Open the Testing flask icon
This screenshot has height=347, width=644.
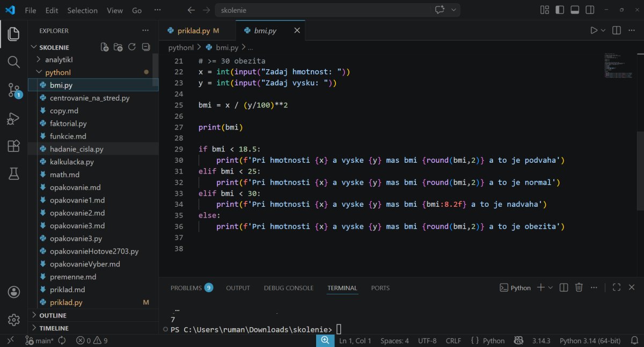click(14, 173)
